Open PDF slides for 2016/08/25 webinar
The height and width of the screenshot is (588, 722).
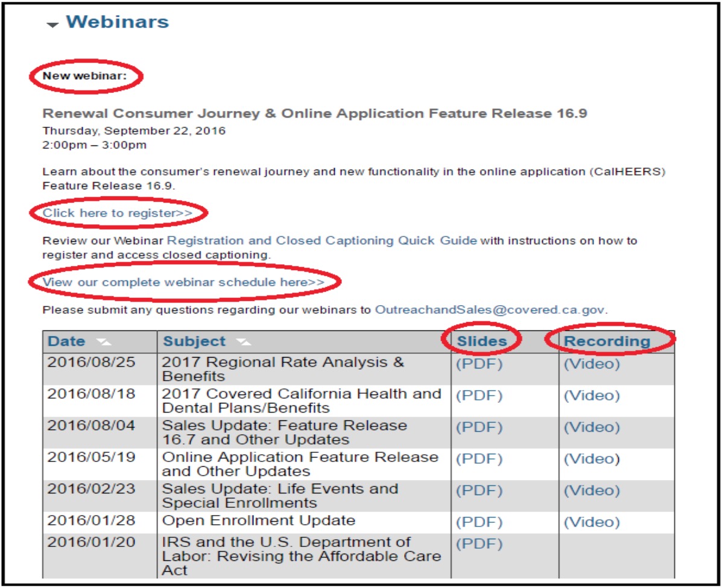pyautogui.click(x=479, y=364)
